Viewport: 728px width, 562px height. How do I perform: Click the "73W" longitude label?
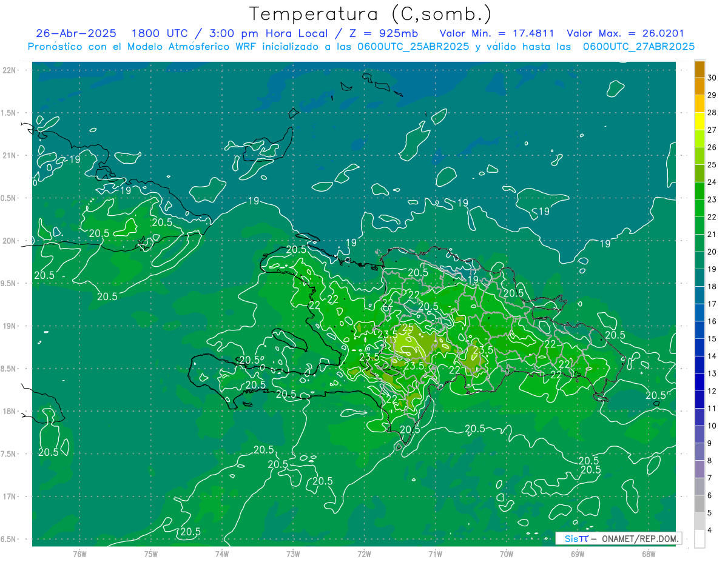(x=293, y=554)
